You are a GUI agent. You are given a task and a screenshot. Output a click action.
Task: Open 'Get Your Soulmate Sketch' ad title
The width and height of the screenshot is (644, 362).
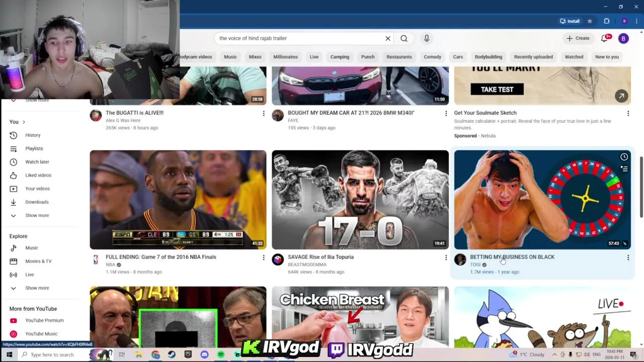click(x=485, y=113)
